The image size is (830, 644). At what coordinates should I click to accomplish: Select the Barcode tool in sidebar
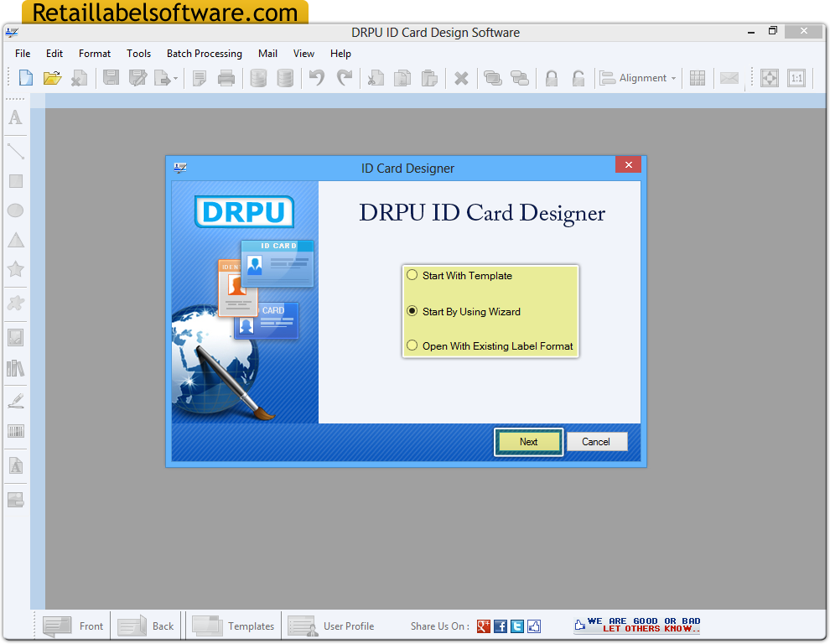tap(16, 431)
